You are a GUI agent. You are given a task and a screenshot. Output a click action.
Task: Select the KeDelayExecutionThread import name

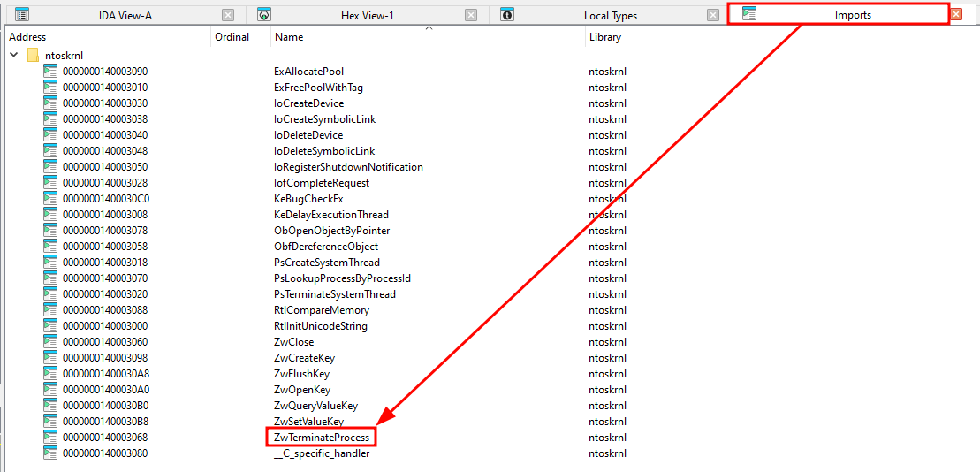[331, 215]
